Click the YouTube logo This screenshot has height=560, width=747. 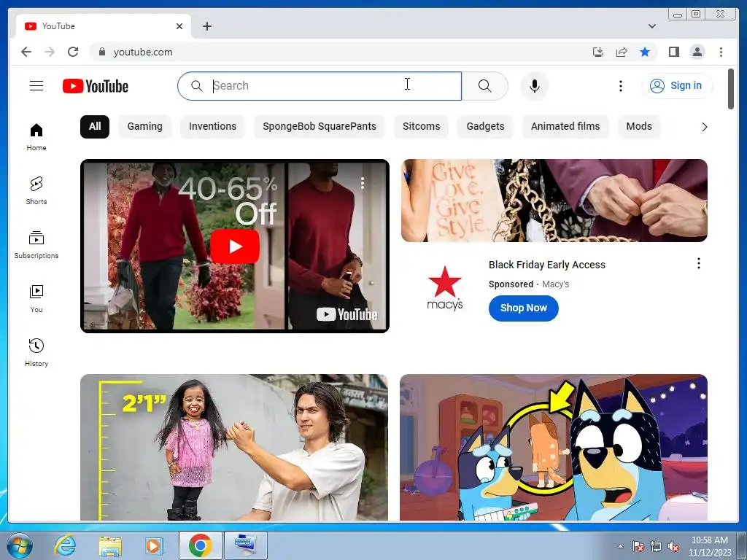click(96, 86)
